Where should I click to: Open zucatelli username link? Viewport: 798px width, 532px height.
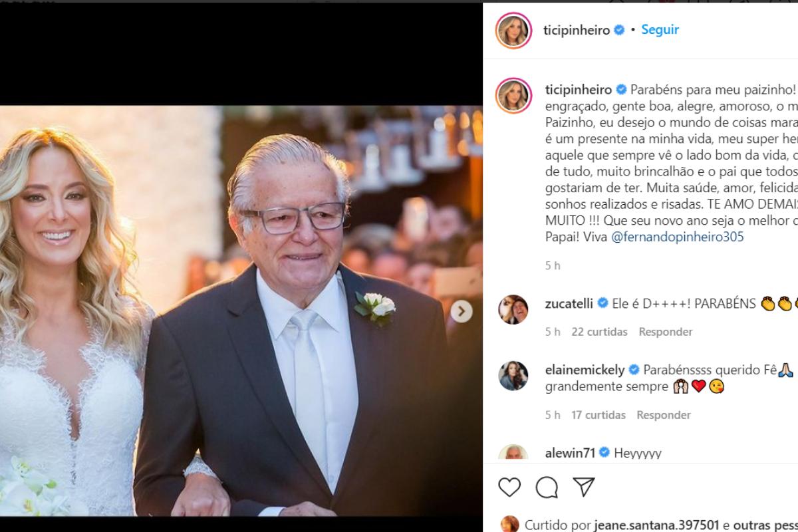[x=569, y=303]
